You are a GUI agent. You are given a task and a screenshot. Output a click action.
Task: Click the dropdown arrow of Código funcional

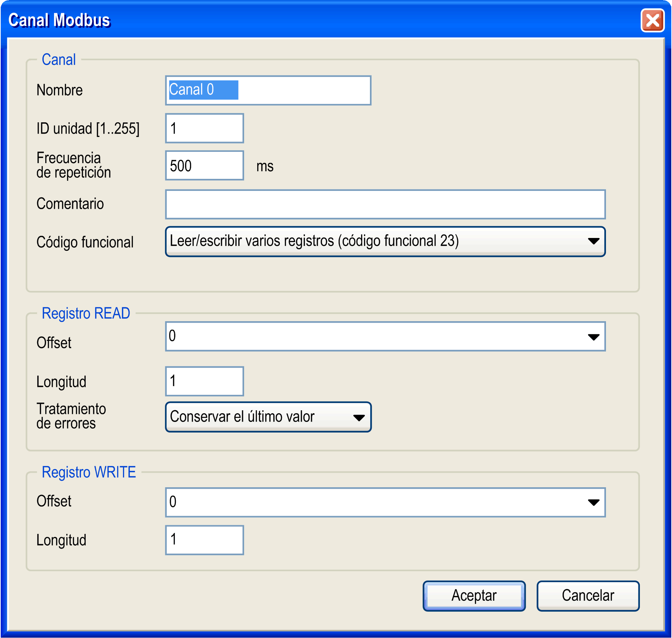[594, 241]
